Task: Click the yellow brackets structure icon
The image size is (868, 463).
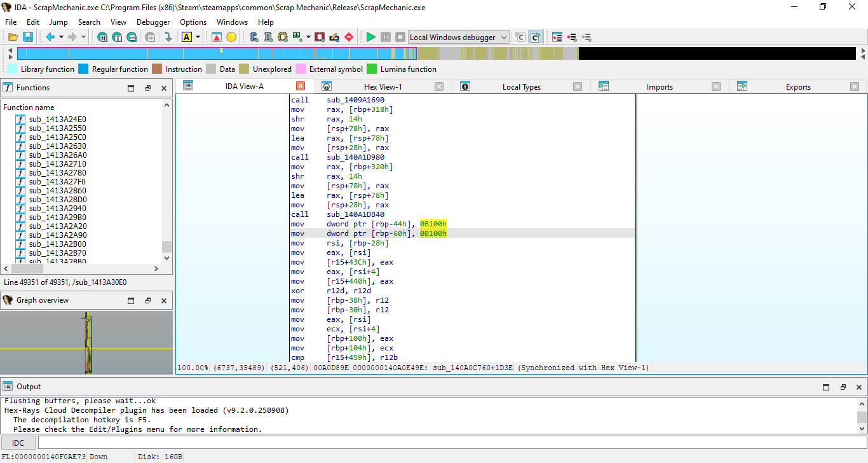Action: [282, 37]
